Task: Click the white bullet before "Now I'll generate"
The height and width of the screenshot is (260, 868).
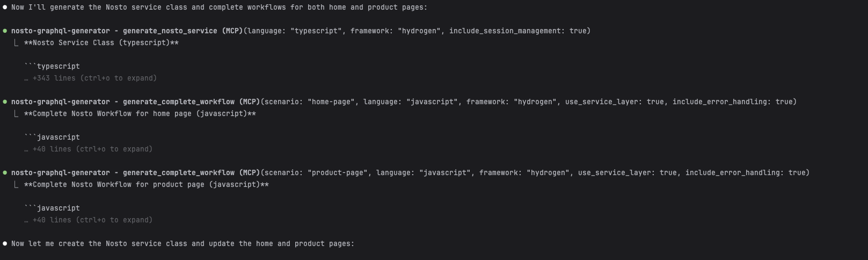Action: (5, 8)
